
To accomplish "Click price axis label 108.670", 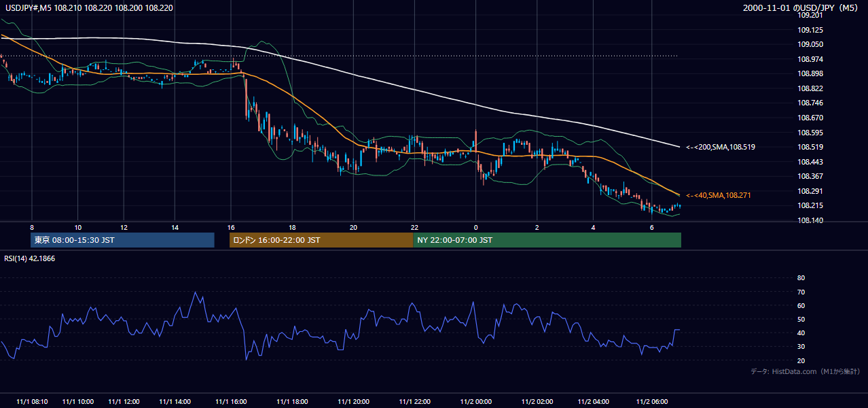I will (x=810, y=118).
